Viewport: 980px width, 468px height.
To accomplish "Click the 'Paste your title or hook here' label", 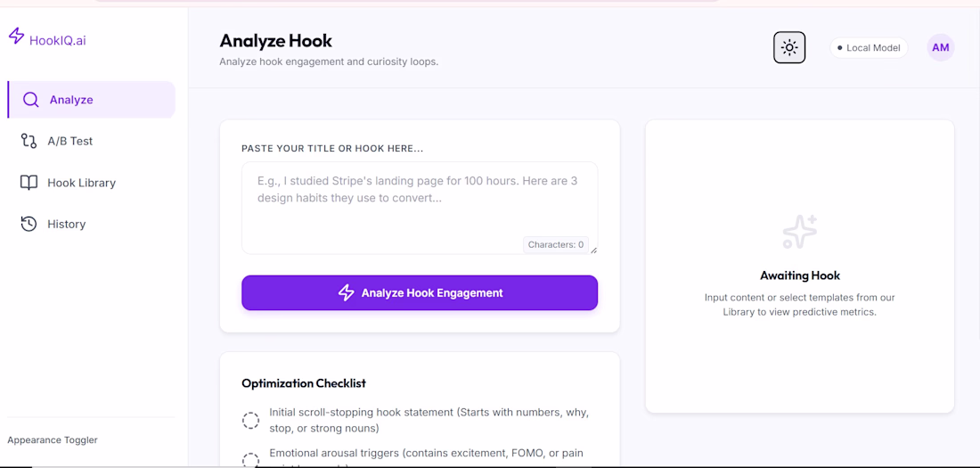I will coord(332,149).
